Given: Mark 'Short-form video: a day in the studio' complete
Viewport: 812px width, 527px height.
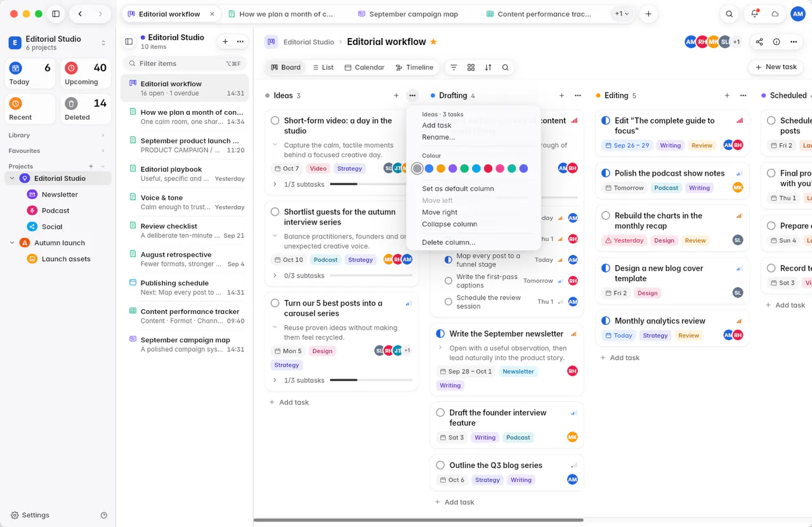Looking at the screenshot, I should click(275, 120).
